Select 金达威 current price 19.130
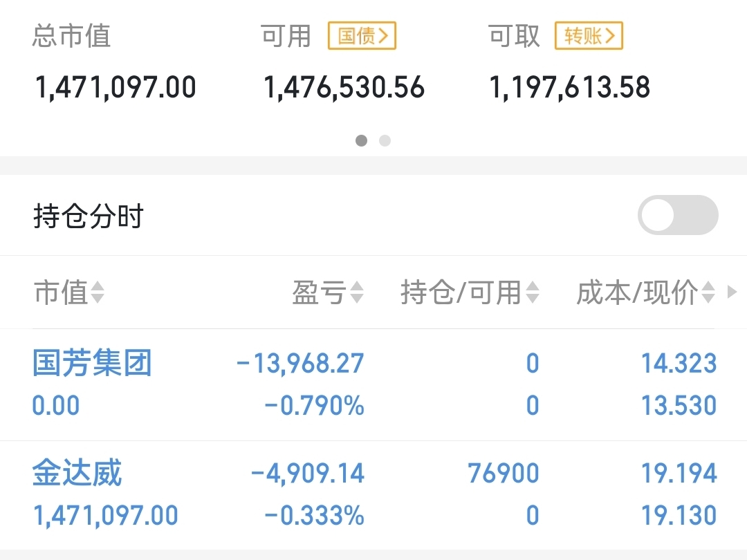This screenshot has height=560, width=747. pyautogui.click(x=679, y=515)
